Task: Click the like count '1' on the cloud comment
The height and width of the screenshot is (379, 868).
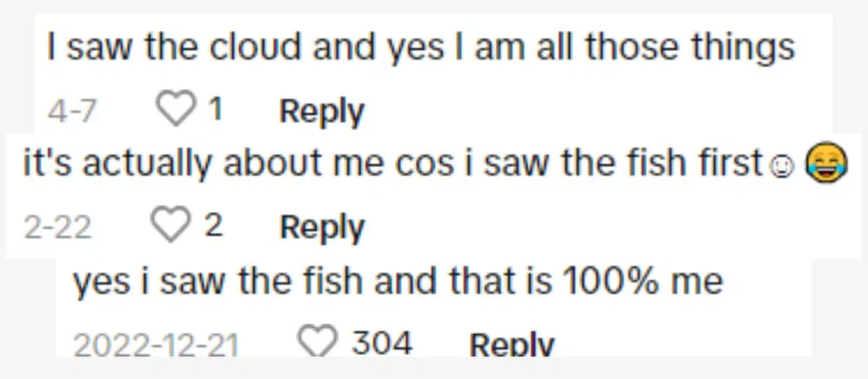Action: (x=216, y=111)
